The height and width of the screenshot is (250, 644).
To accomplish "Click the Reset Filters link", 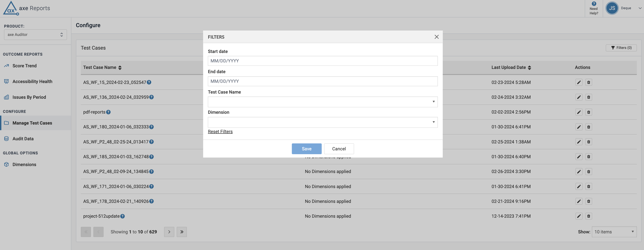I will (220, 131).
